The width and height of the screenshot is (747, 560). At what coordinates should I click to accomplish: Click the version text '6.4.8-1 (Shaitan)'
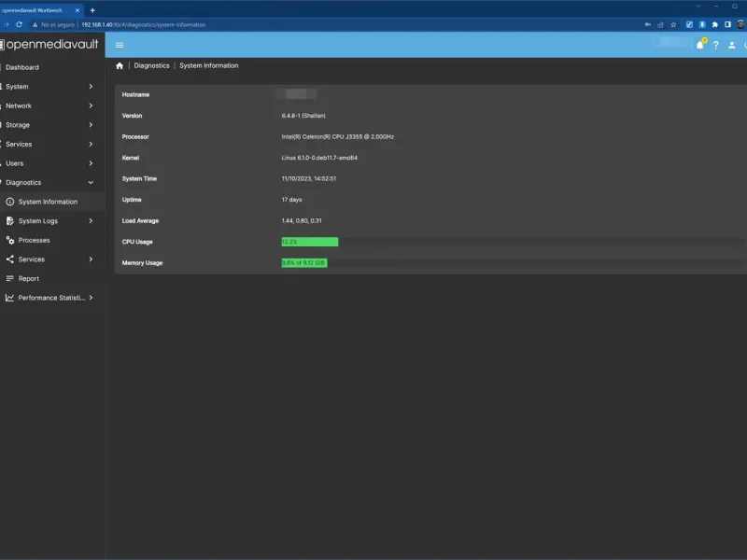coord(303,116)
